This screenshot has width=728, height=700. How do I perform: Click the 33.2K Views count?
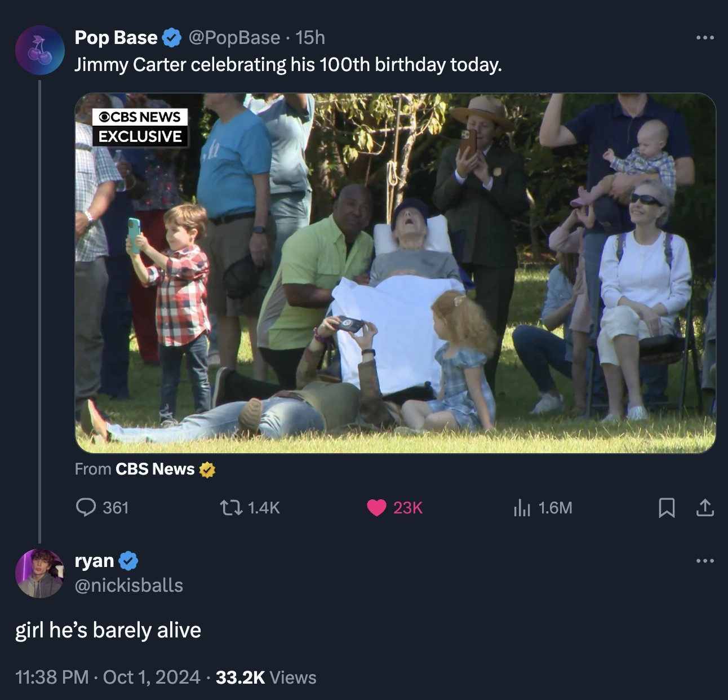(x=266, y=677)
